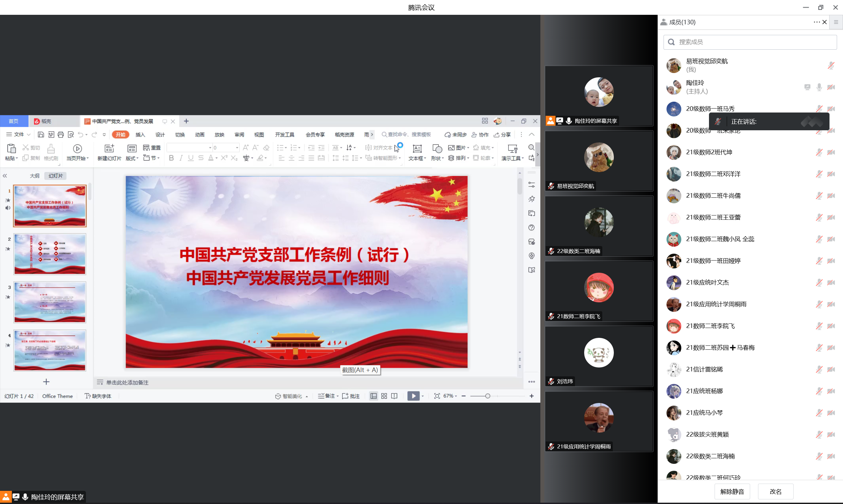Image resolution: width=843 pixels, height=504 pixels.
Task: Toggle bold formatting button
Action: (x=171, y=158)
